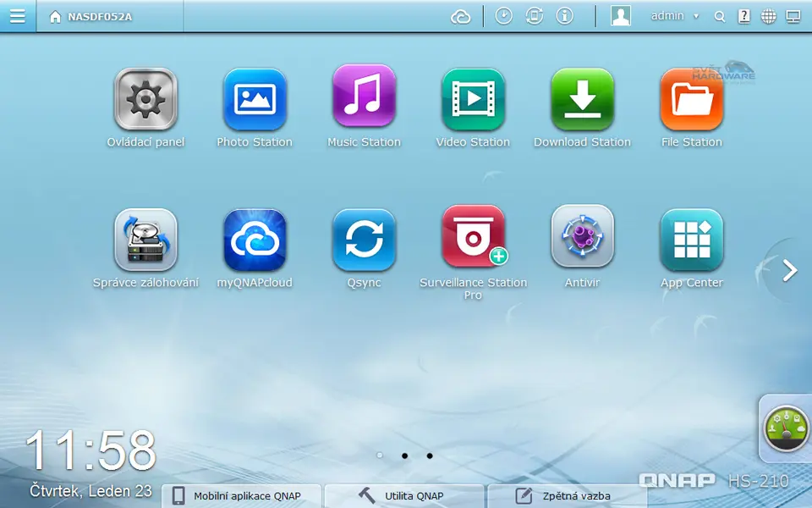The height and width of the screenshot is (508, 812).
Task: Launch File Station
Action: click(691, 100)
